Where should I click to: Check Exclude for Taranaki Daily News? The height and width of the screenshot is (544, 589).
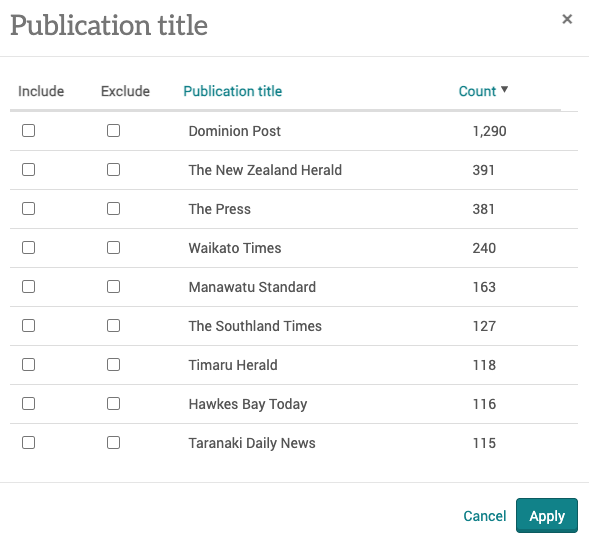point(113,443)
